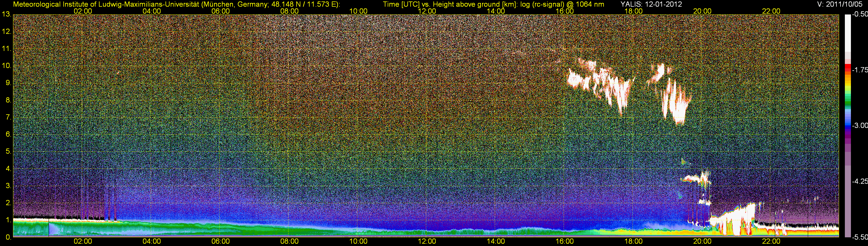This screenshot has width=868, height=246.
Task: Click the 16:00 label on the top time axis
Action: tap(565, 11)
